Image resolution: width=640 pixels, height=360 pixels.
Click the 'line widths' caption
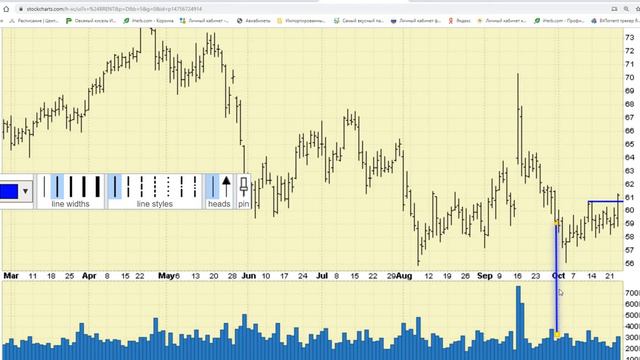(x=70, y=204)
